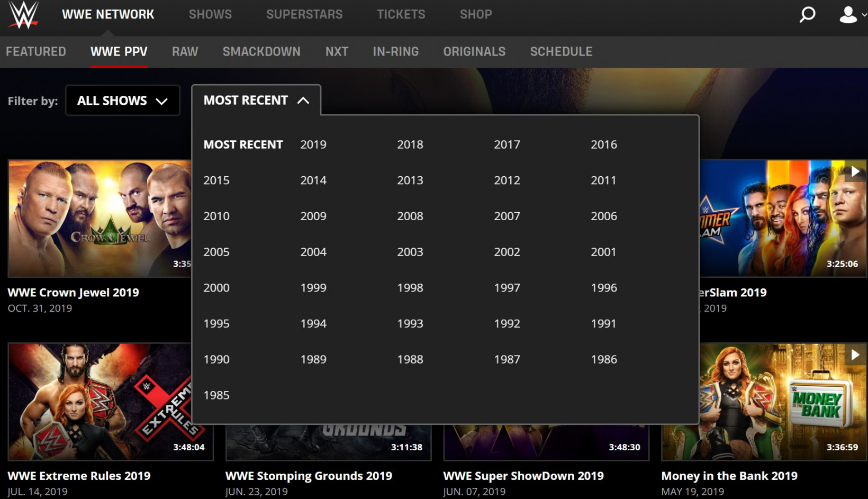868x499 pixels.
Task: Filter by year 2002
Action: tap(507, 252)
